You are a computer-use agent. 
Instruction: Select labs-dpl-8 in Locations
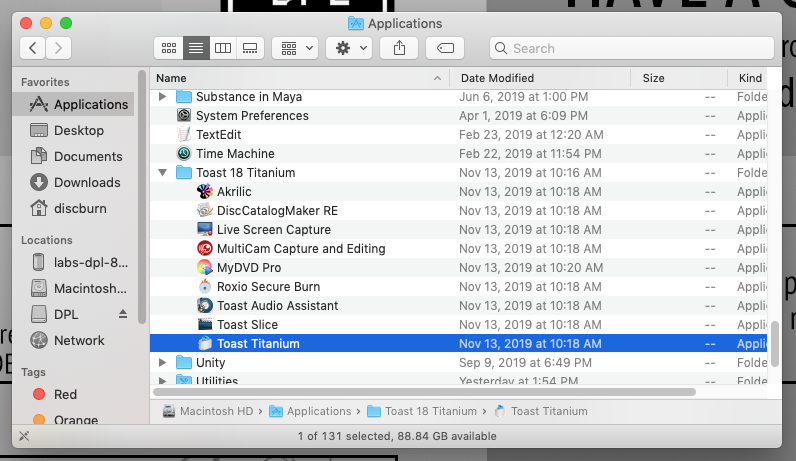[75, 262]
